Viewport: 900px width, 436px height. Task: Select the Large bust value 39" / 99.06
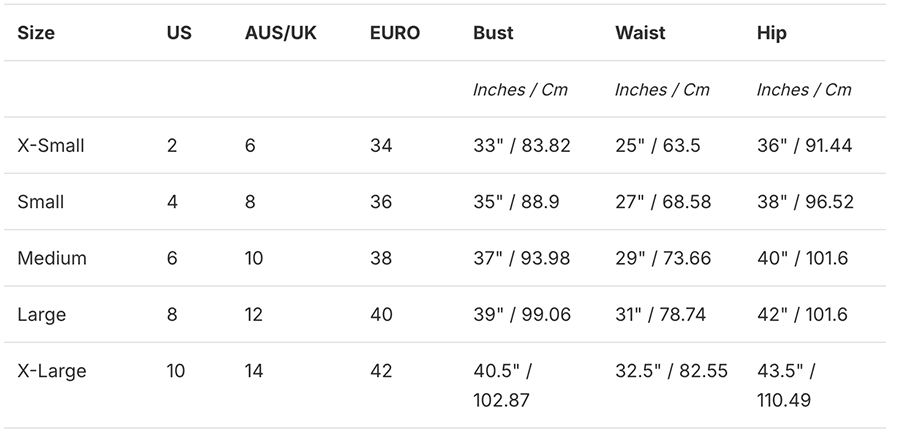[522, 315]
